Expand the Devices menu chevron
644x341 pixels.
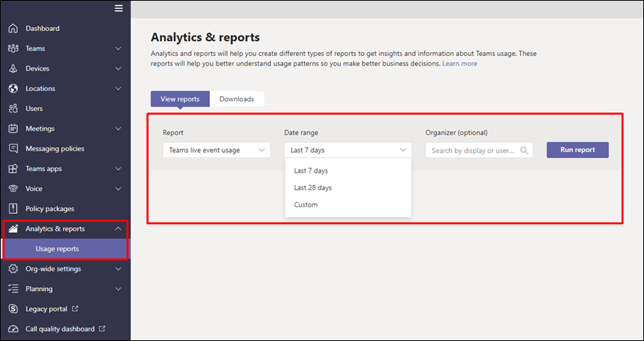(118, 68)
